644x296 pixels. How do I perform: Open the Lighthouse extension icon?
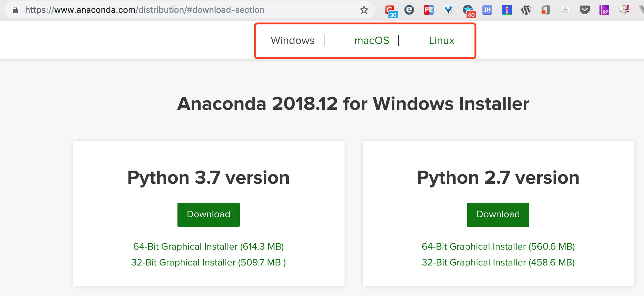[507, 10]
